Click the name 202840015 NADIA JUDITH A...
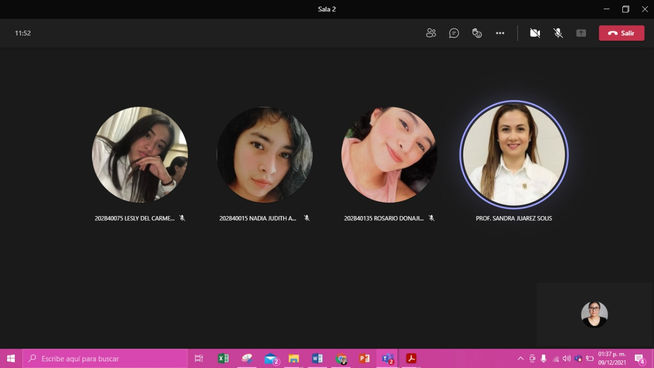 click(257, 218)
